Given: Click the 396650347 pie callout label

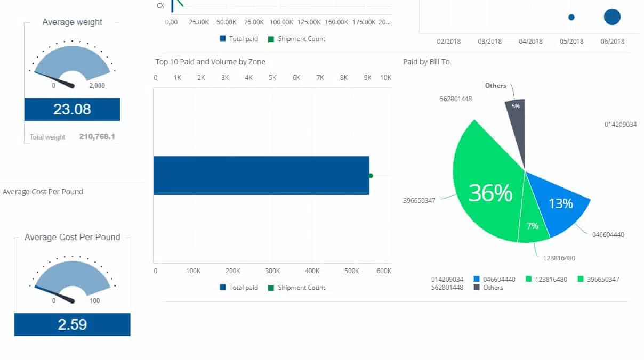Looking at the screenshot, I should pyautogui.click(x=420, y=201).
